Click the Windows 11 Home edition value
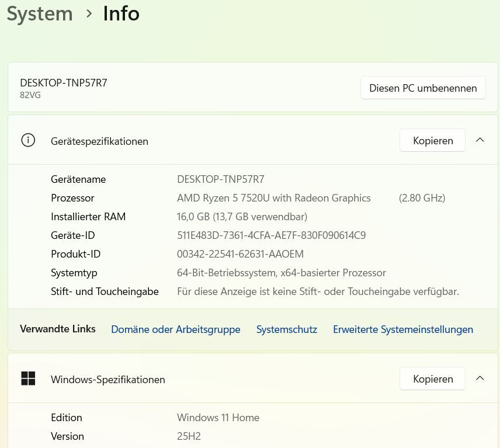Image resolution: width=500 pixels, height=448 pixels. point(218,418)
